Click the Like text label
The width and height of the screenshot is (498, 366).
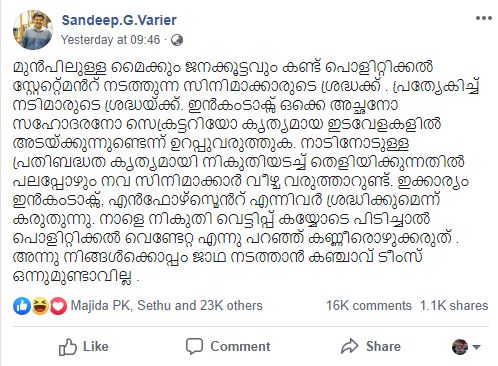click(96, 347)
